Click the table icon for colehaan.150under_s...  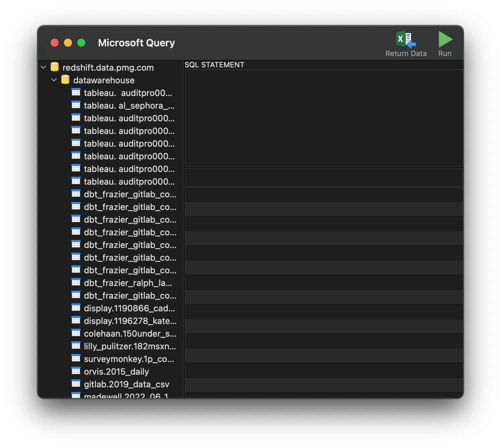click(x=76, y=333)
